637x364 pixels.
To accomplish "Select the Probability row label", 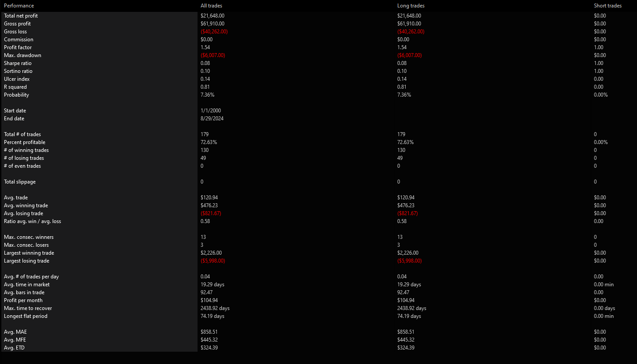I will point(17,95).
